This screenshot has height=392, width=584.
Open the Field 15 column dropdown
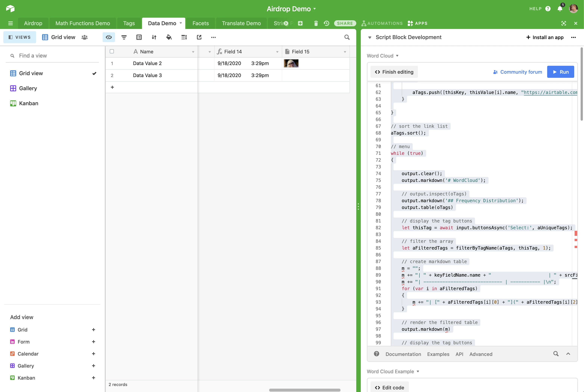(345, 52)
